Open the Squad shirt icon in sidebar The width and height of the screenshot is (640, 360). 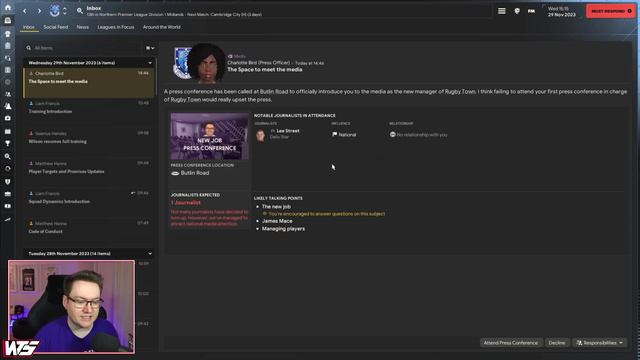(x=8, y=33)
